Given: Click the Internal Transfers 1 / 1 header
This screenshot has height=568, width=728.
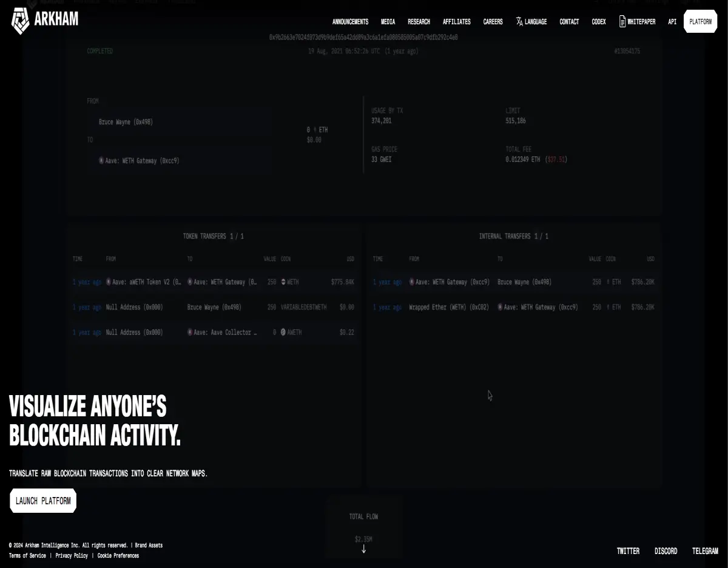Looking at the screenshot, I should pos(513,236).
